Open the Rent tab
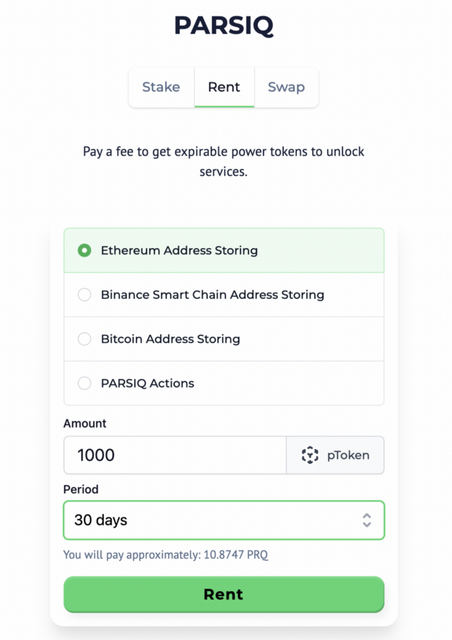Image resolution: width=452 pixels, height=640 pixels. pos(224,87)
